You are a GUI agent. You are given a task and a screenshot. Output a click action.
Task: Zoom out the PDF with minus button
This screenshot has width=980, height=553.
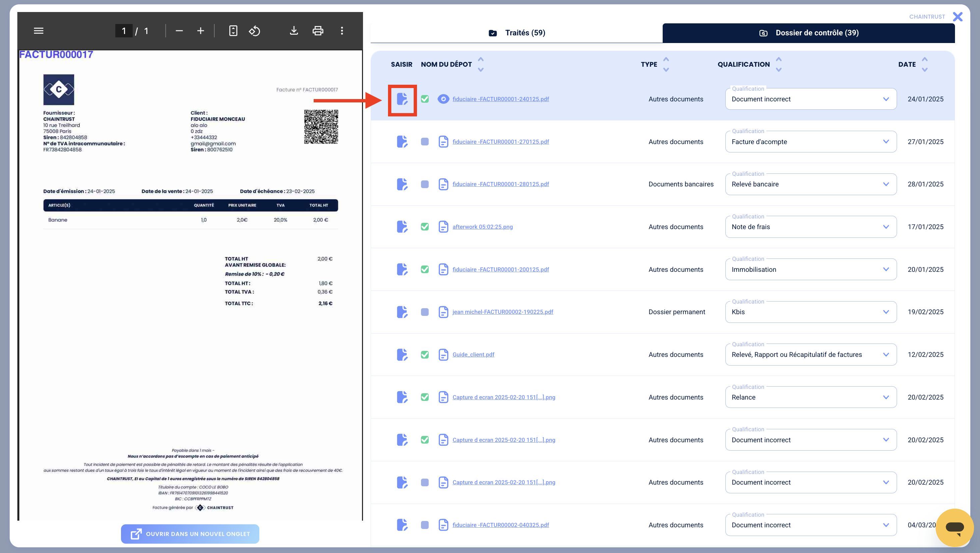179,31
